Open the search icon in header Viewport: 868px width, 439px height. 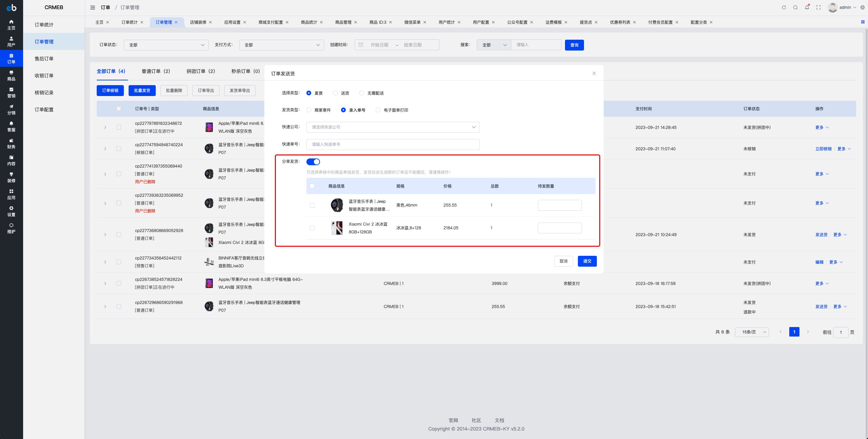click(795, 7)
